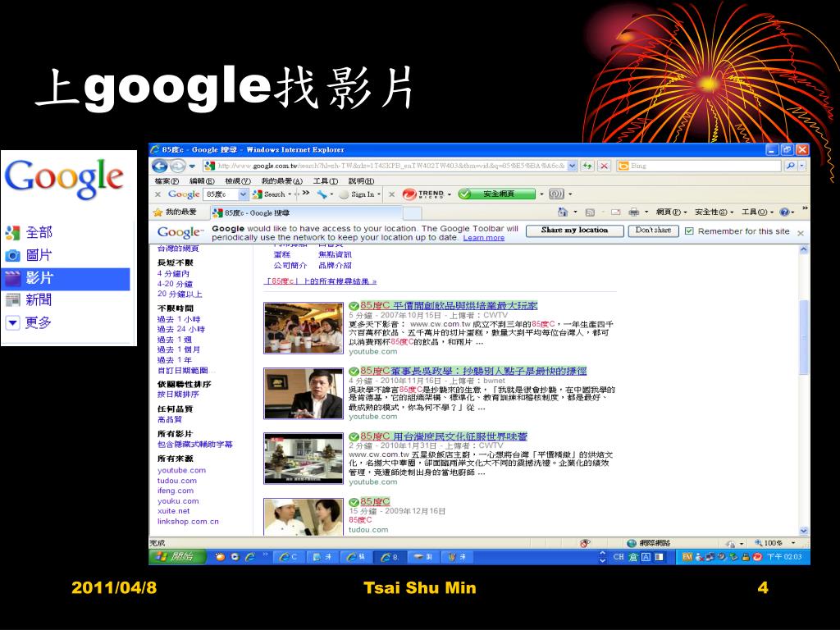Click the IE Print icon
840x630 pixels.
click(634, 212)
